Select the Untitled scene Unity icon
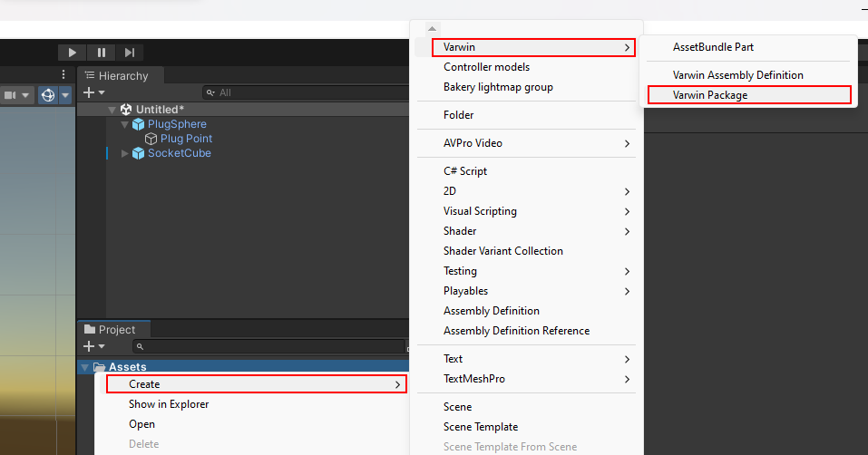Screen dimensions: 868x455 pyautogui.click(x=126, y=110)
